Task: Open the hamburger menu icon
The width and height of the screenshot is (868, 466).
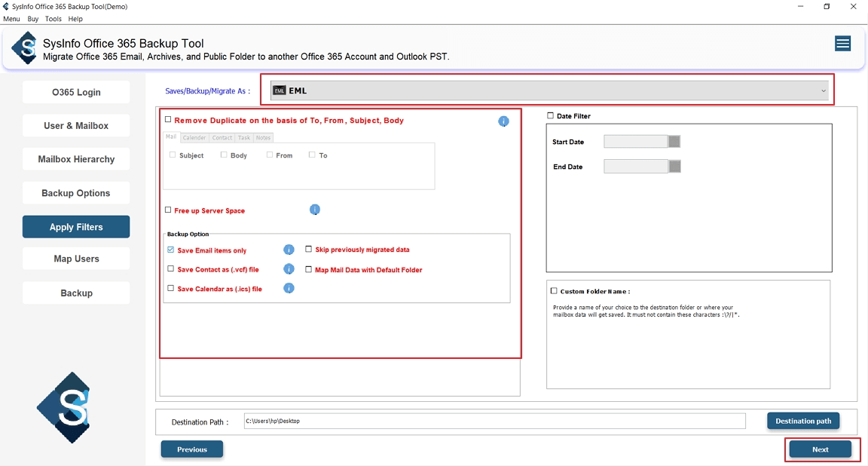Action: (x=842, y=43)
